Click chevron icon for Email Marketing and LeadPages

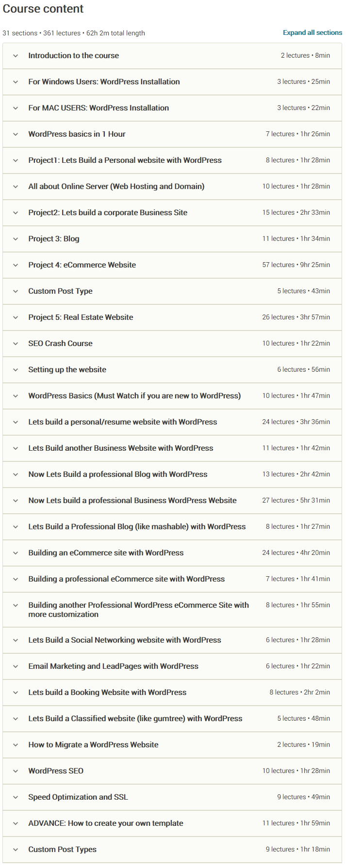[16, 666]
